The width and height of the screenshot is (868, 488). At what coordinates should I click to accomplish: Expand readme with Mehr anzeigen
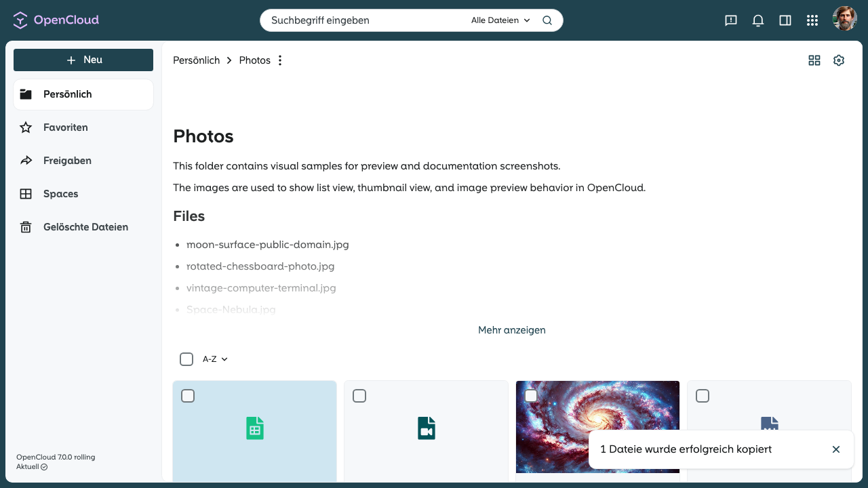512,330
